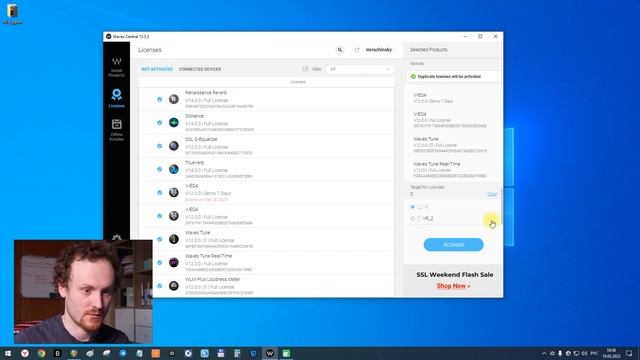Click the Waves Central taskbar icon

pyautogui.click(x=270, y=353)
